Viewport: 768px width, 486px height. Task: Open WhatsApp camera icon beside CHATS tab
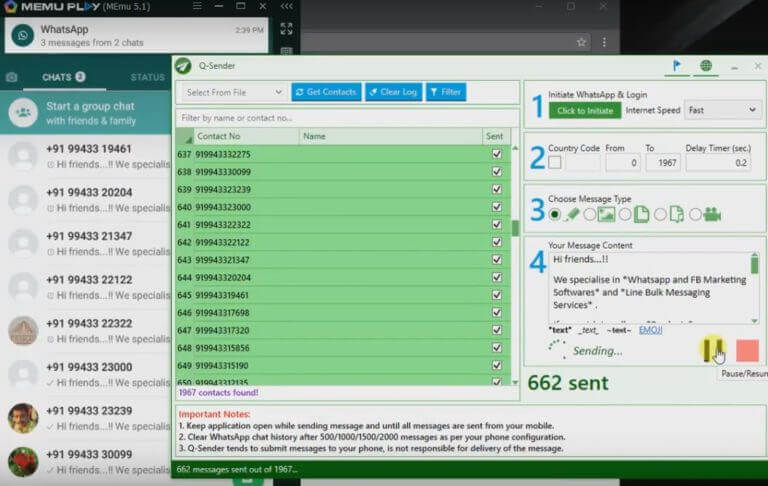(x=12, y=77)
